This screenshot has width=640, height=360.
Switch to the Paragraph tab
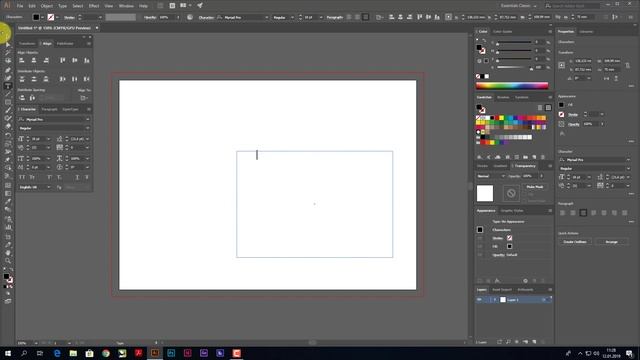[49, 109]
